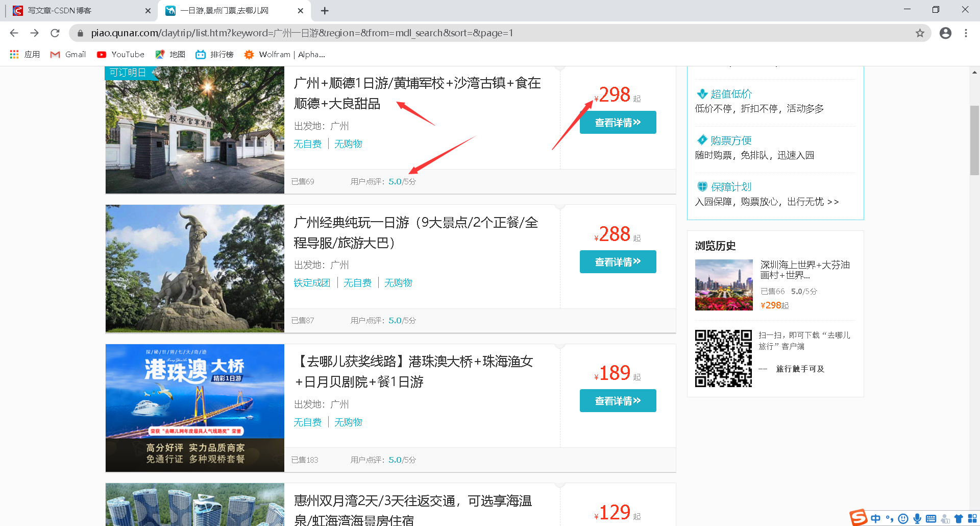This screenshot has height=526, width=980.
Task: Go forward in browser history
Action: tap(34, 33)
